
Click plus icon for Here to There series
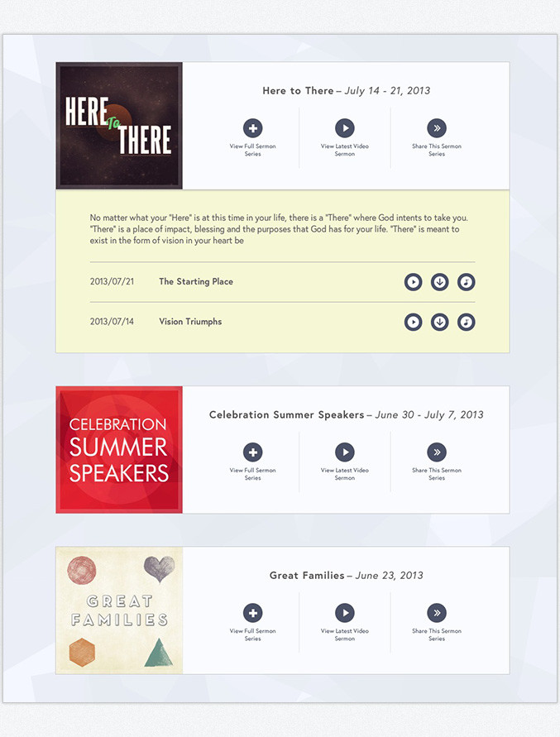click(x=252, y=128)
